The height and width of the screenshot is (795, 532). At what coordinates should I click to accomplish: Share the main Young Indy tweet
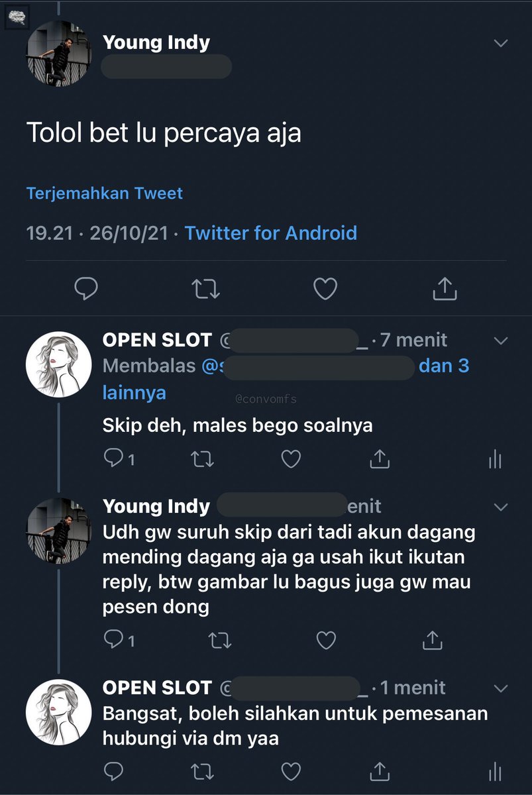tap(445, 288)
